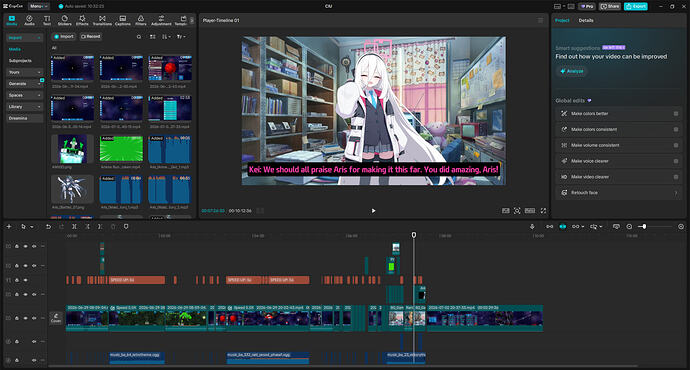Expand the Yours section
This screenshot has height=370, width=690.
[25, 72]
